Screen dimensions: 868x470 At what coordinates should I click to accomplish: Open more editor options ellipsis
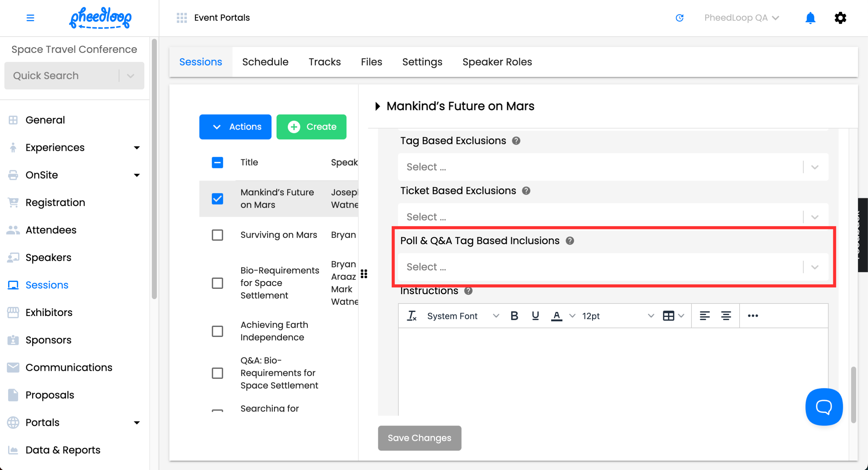point(753,316)
